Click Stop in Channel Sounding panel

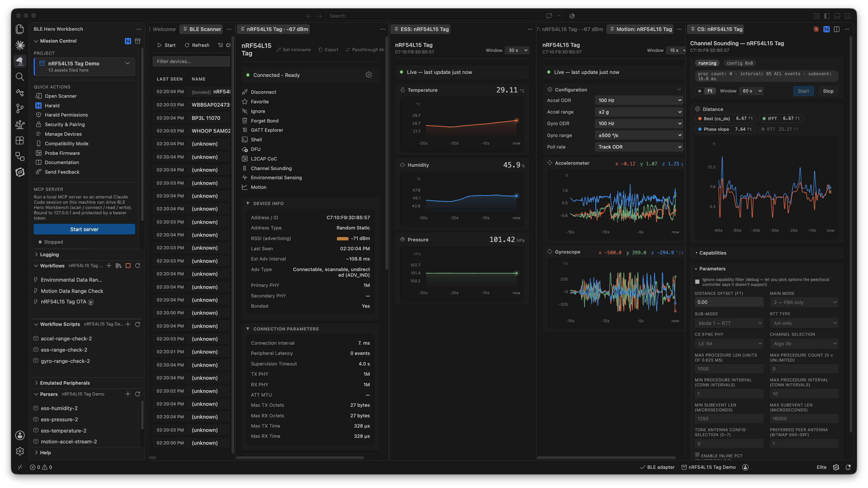point(828,91)
